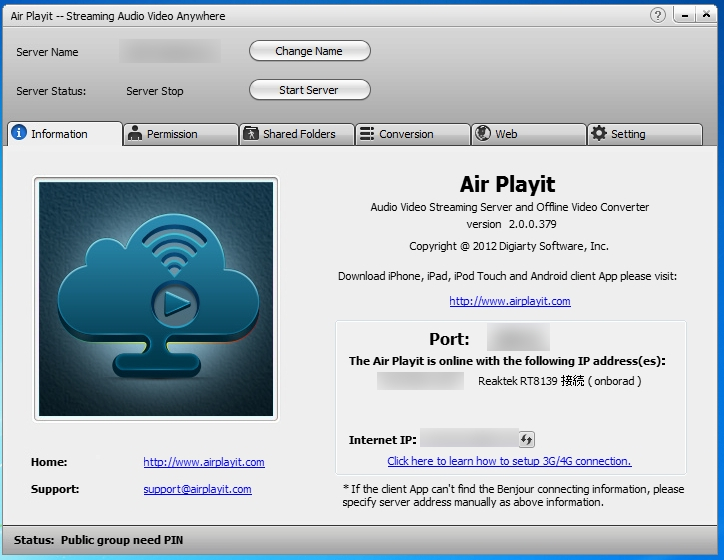Click the 'Server Status:' label
The image size is (724, 560).
tap(51, 91)
